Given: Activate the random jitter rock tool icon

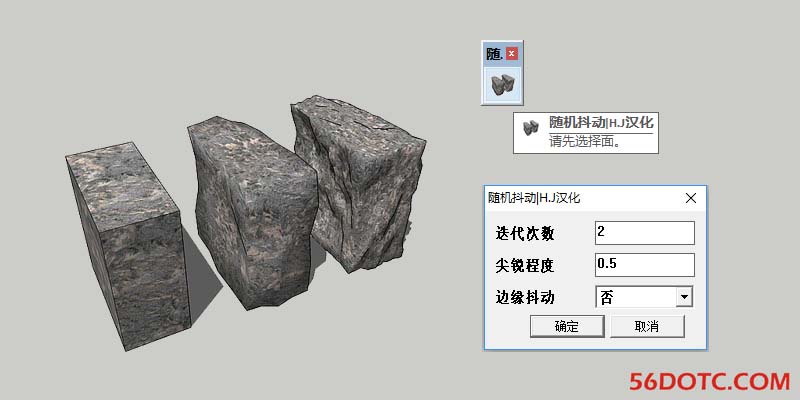Looking at the screenshot, I should pos(503,85).
